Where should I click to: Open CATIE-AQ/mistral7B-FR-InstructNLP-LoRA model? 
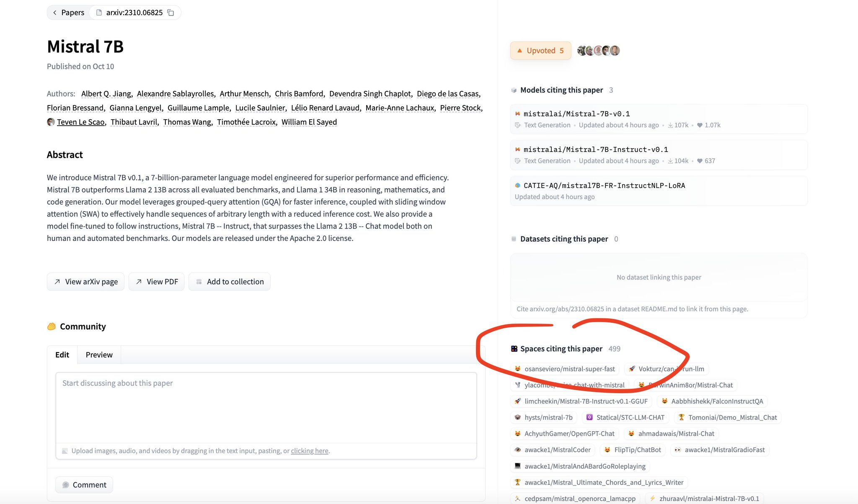coord(659,191)
